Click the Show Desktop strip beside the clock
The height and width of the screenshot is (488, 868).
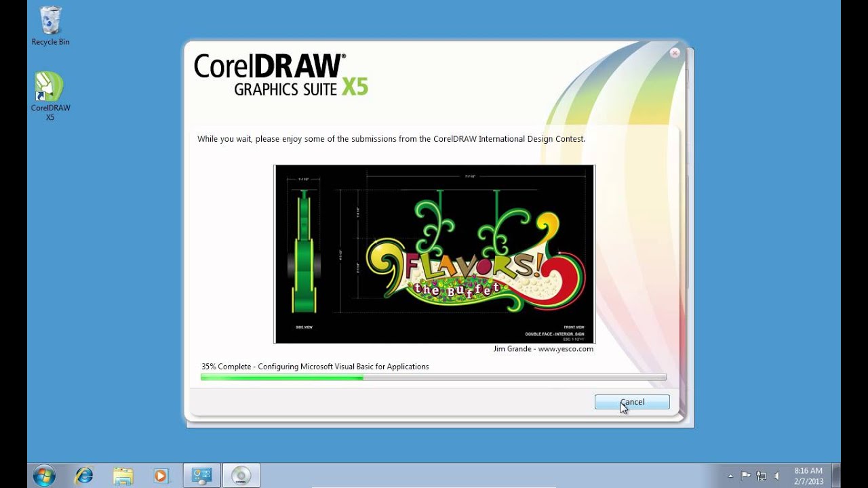(x=836, y=475)
